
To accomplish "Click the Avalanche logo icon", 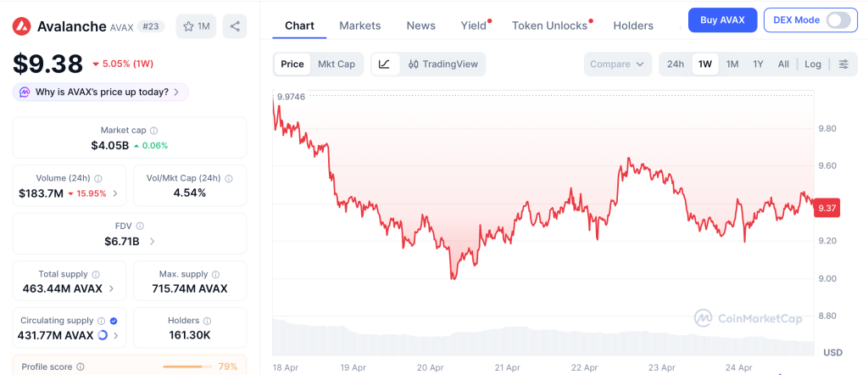I will 22,26.
